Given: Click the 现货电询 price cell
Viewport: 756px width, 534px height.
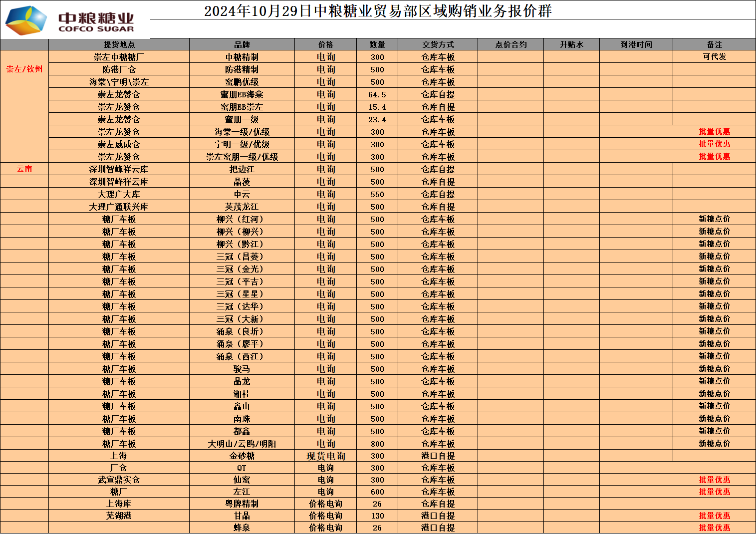Looking at the screenshot, I should click(x=325, y=456).
